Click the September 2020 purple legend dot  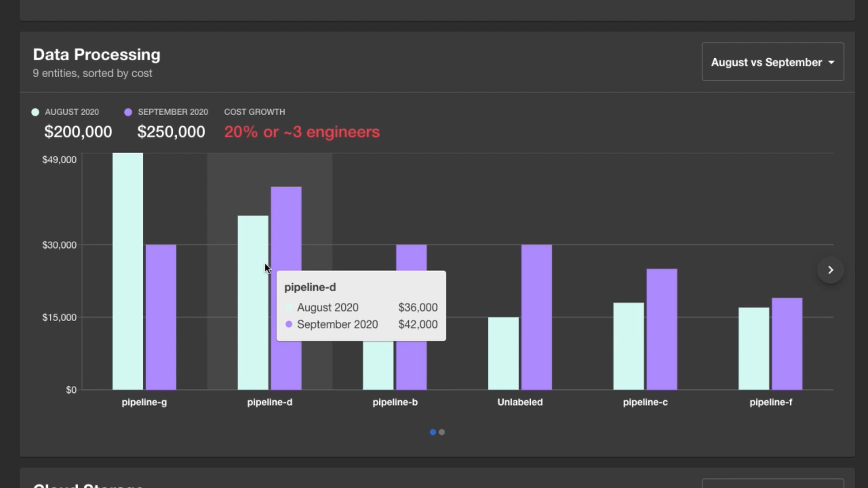click(128, 112)
